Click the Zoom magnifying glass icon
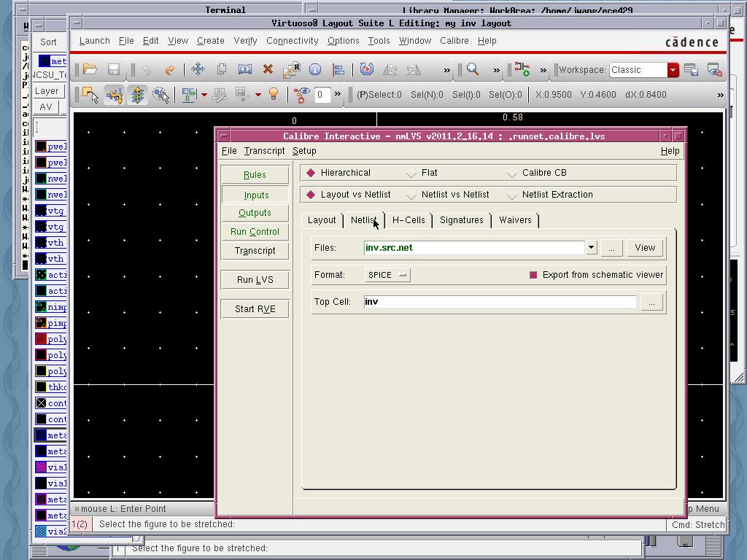Viewport: 747px width, 560px height. point(473,69)
